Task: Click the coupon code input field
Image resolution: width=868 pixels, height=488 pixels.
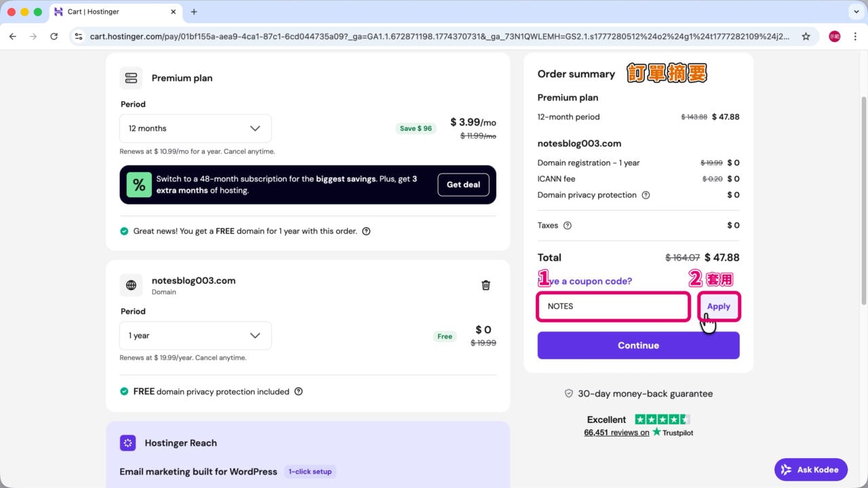Action: click(613, 306)
